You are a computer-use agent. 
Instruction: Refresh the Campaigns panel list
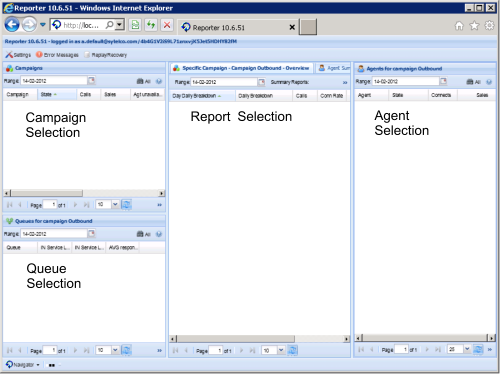126,204
